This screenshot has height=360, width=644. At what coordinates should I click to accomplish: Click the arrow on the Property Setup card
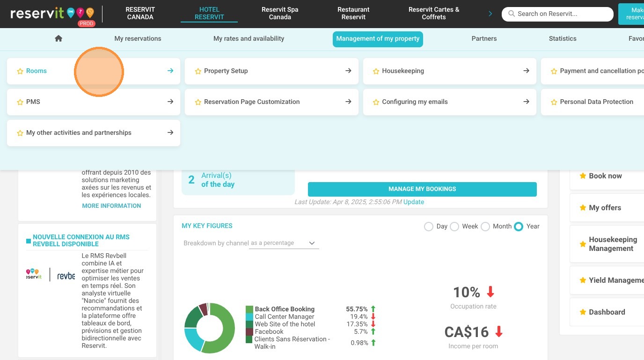(348, 71)
